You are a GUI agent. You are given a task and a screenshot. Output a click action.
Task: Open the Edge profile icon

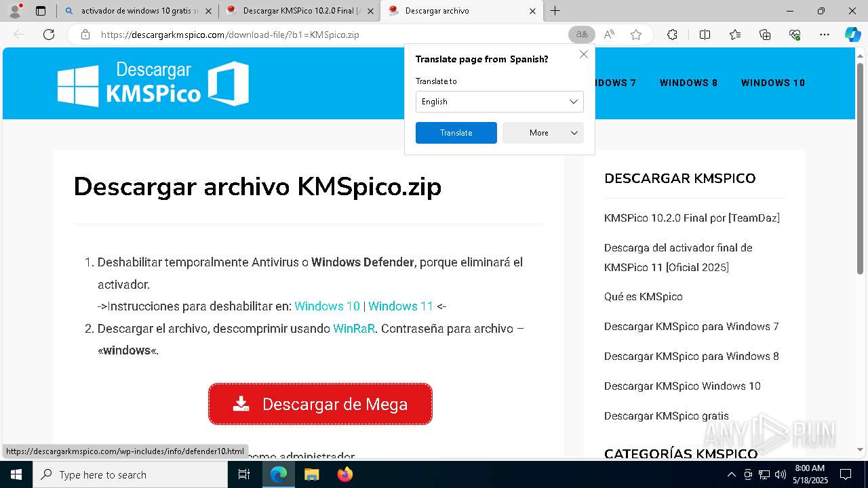click(15, 11)
